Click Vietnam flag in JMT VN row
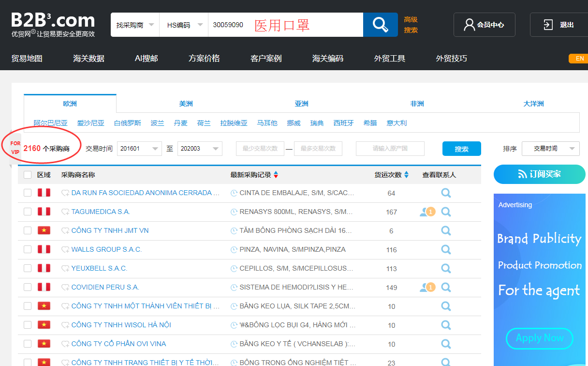This screenshot has height=366, width=588. [44, 230]
